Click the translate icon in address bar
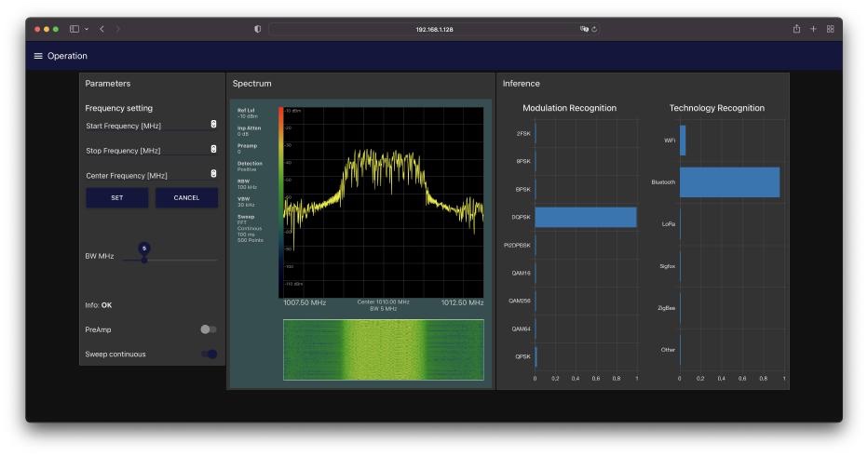This screenshot has width=868, height=456. (584, 29)
